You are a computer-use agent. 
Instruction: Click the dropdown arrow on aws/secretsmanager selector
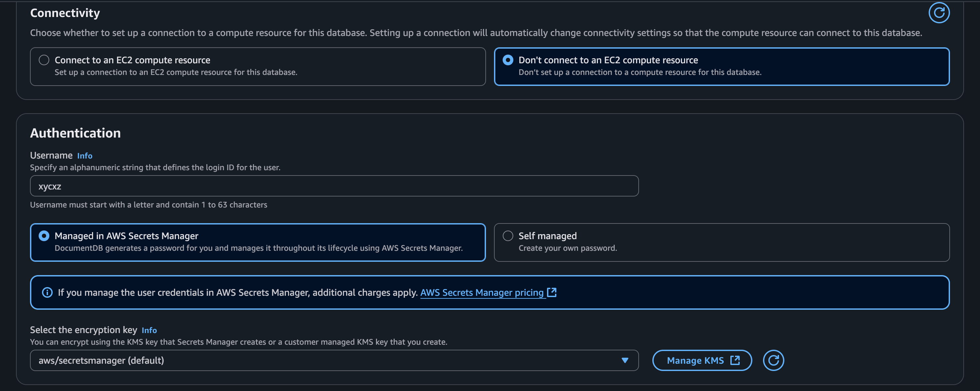625,360
